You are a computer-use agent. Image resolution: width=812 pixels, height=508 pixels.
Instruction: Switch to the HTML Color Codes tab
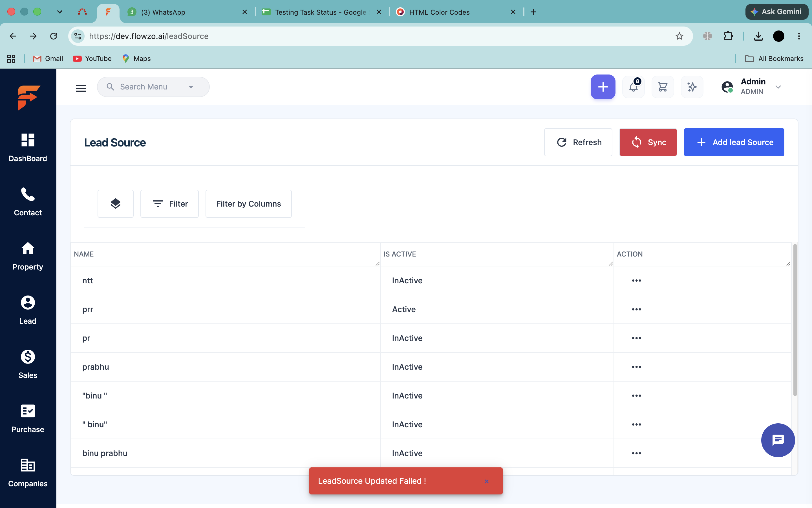(455, 12)
